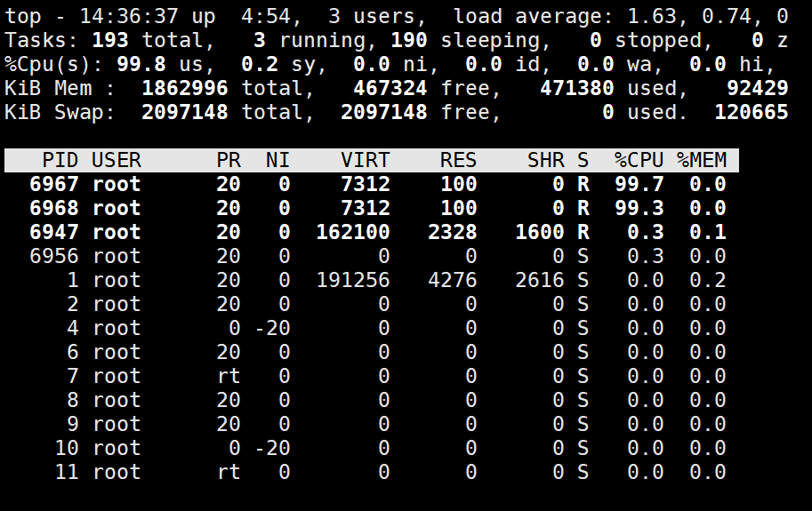Click the 162100 VIRT value
The image size is (812, 511).
pos(353,232)
